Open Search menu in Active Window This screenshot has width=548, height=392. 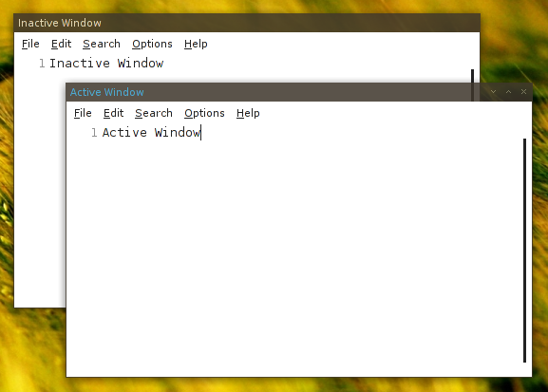(154, 113)
